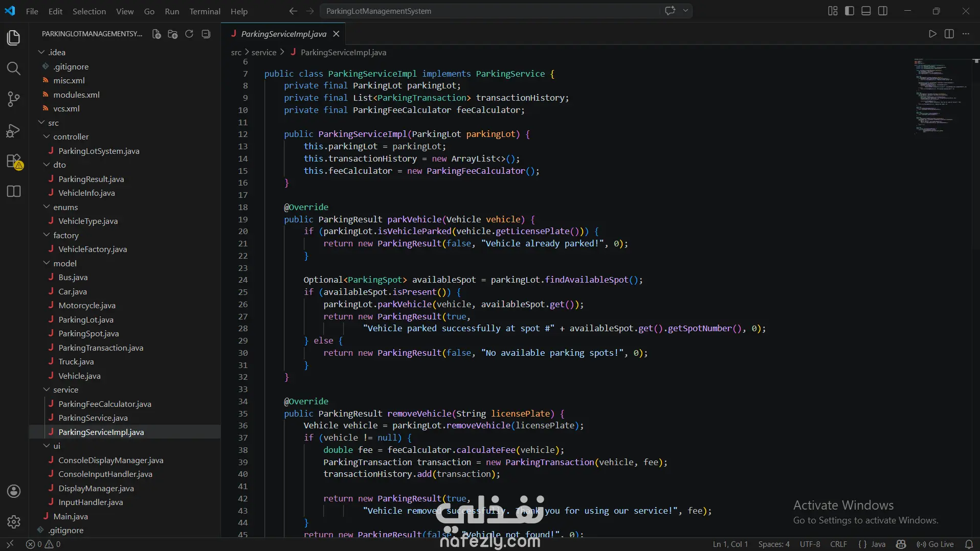Open the View menu
Screen dimensions: 980x551
pos(125,11)
